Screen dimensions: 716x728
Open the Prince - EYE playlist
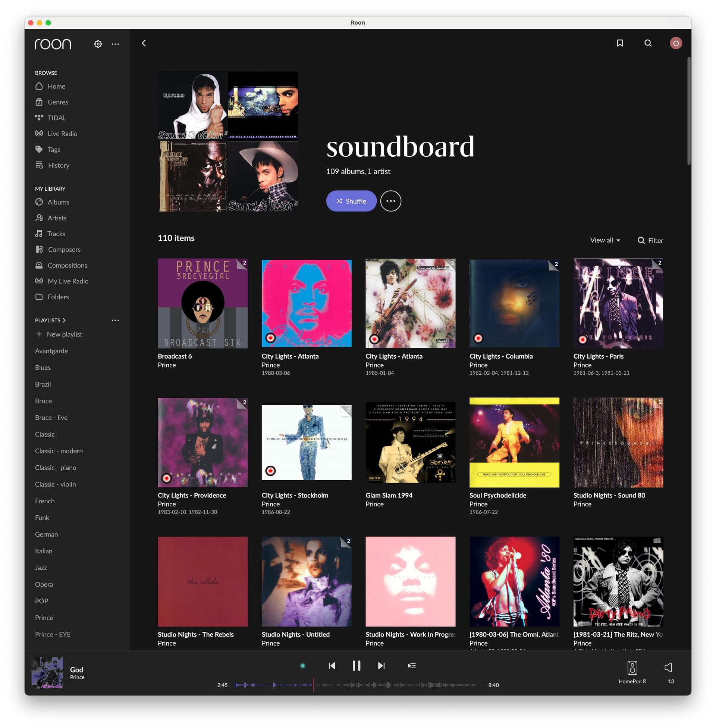53,634
